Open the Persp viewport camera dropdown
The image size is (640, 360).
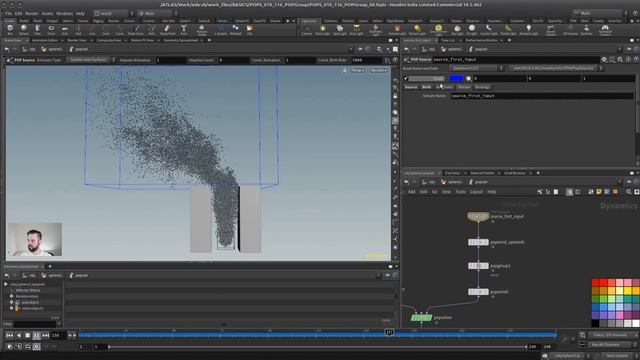(x=357, y=70)
